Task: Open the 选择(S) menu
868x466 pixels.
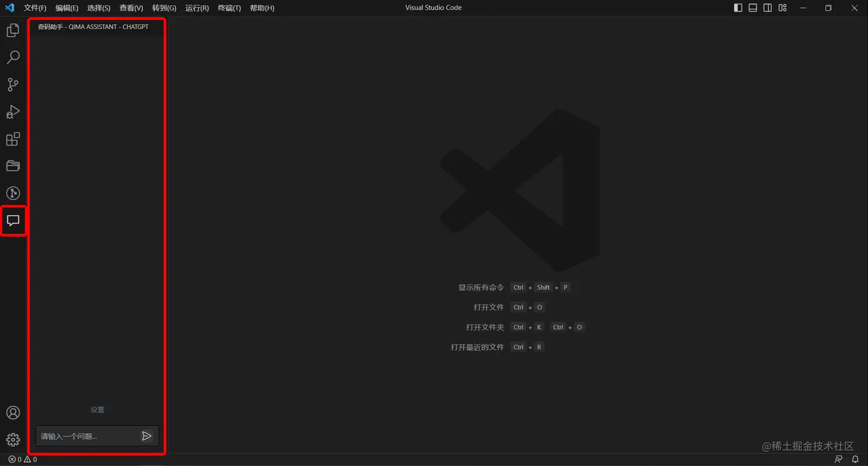Action: (x=99, y=8)
